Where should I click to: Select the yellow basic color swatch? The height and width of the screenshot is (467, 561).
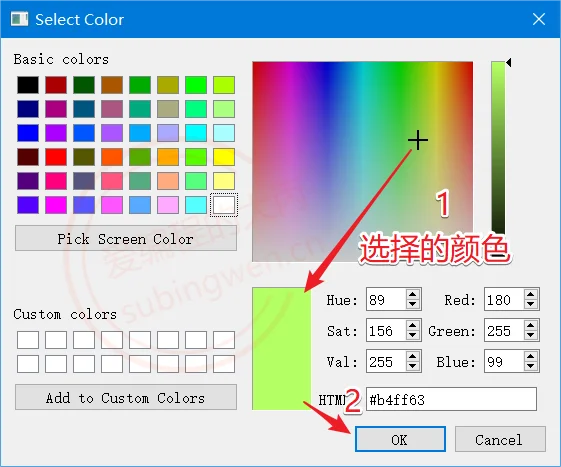pyautogui.click(x=224, y=157)
